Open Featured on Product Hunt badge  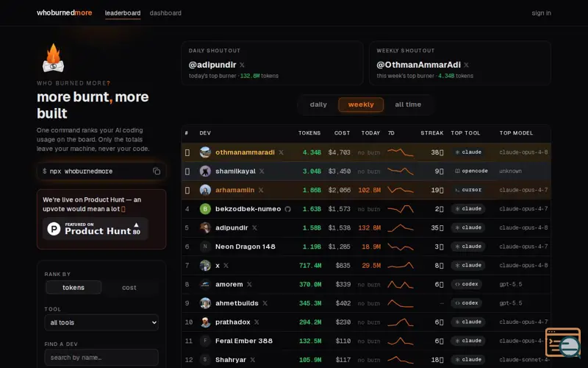pyautogui.click(x=96, y=229)
